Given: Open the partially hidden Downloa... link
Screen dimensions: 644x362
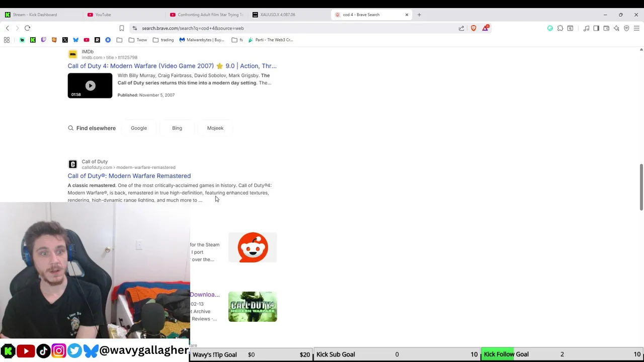Looking at the screenshot, I should coord(205,295).
